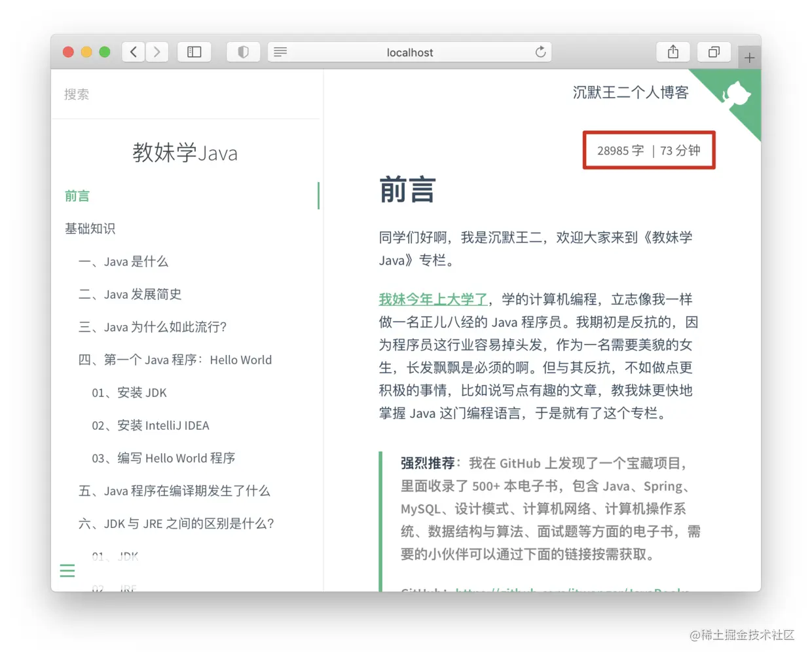Viewport: 812px width, 659px height.
Task: Open the Share menu icon
Action: tap(673, 52)
